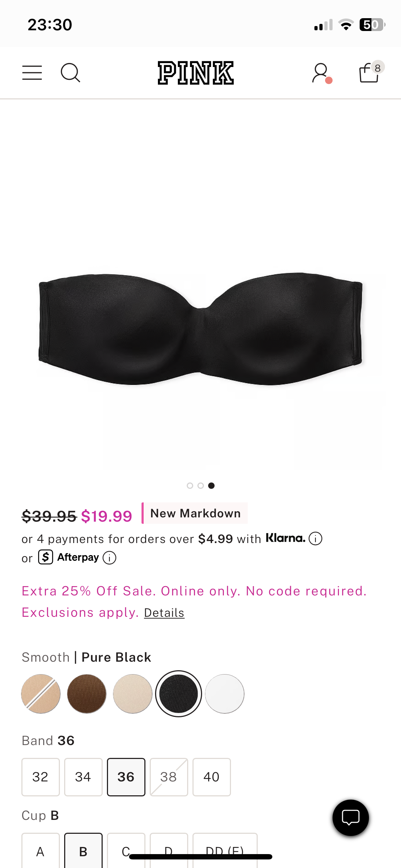Tap the New Markdown badge
Viewport: 401px width, 868px height.
[195, 513]
